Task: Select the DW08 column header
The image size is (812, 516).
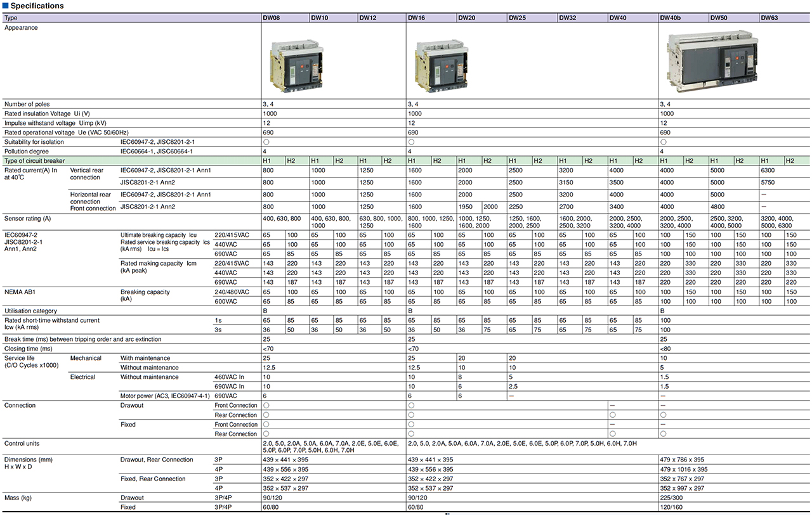Action: [x=272, y=18]
